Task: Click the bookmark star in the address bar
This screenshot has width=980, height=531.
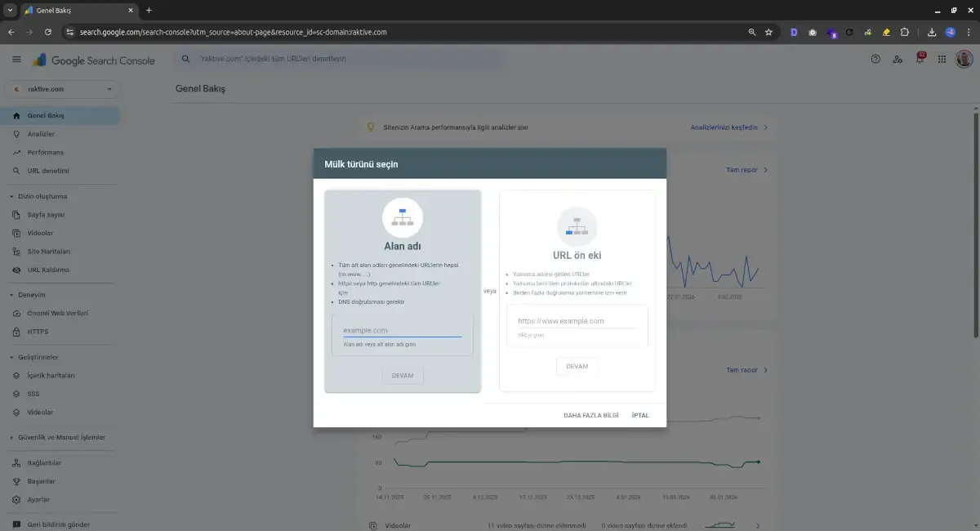Action: (768, 32)
